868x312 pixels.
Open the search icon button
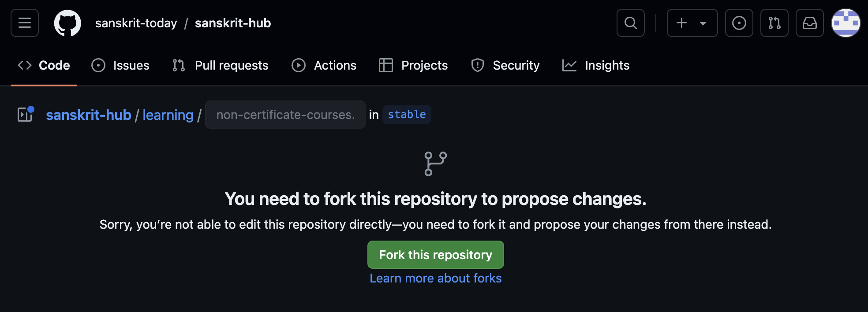click(630, 23)
